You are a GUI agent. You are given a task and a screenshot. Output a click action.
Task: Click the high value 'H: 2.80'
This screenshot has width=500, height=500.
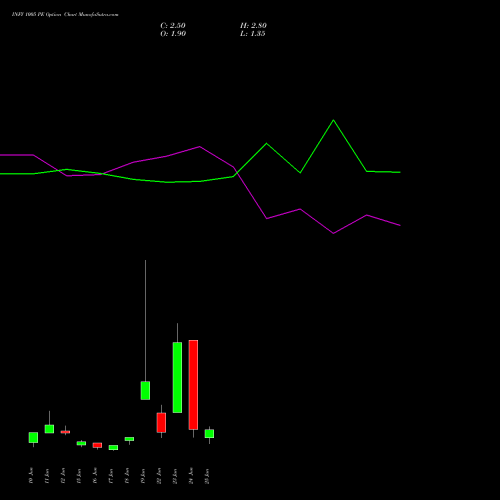(x=253, y=26)
